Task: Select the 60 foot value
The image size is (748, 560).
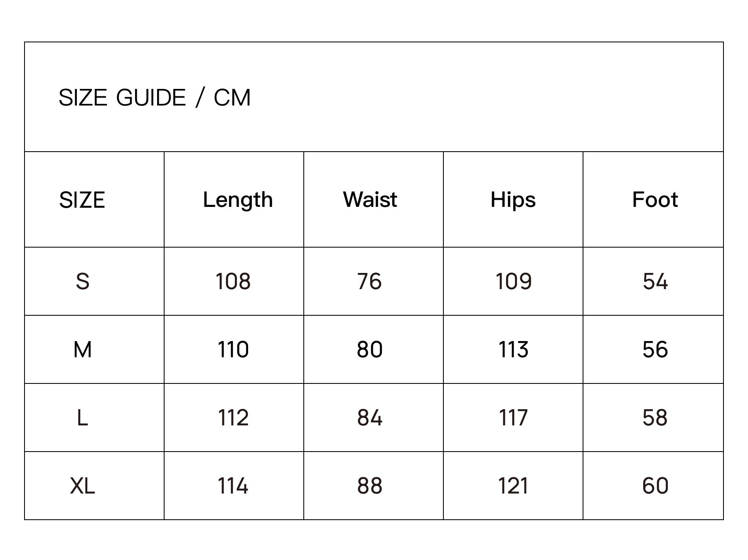Action: pyautogui.click(x=655, y=486)
